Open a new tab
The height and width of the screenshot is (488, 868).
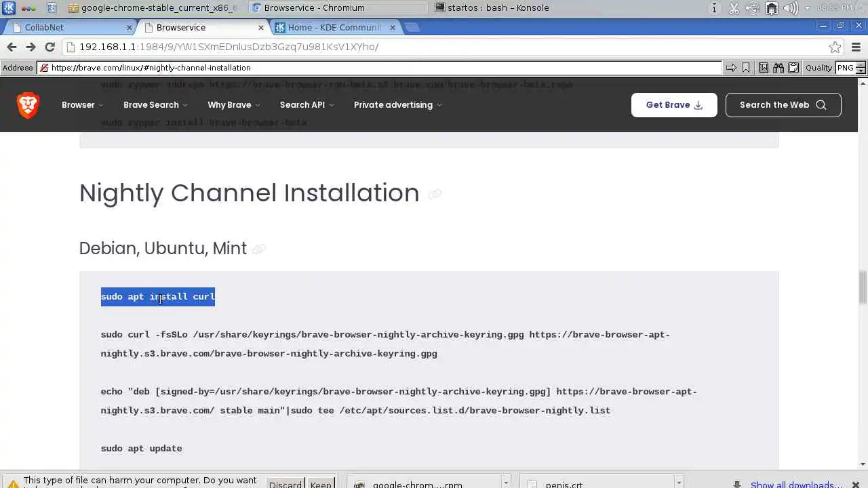click(412, 28)
